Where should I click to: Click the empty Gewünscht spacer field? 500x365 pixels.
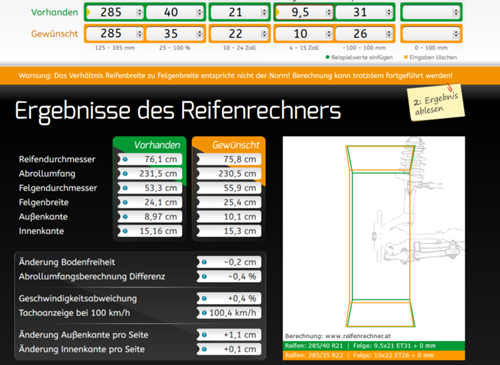pyautogui.click(x=431, y=34)
